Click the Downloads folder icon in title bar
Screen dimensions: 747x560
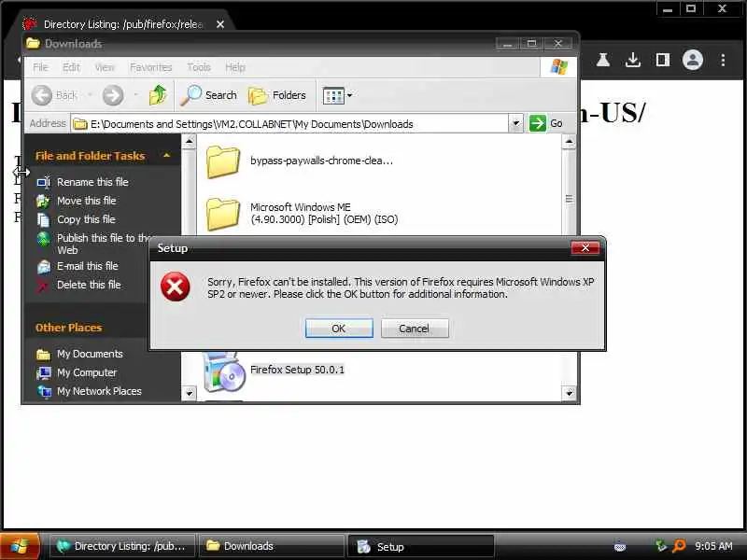pos(33,43)
